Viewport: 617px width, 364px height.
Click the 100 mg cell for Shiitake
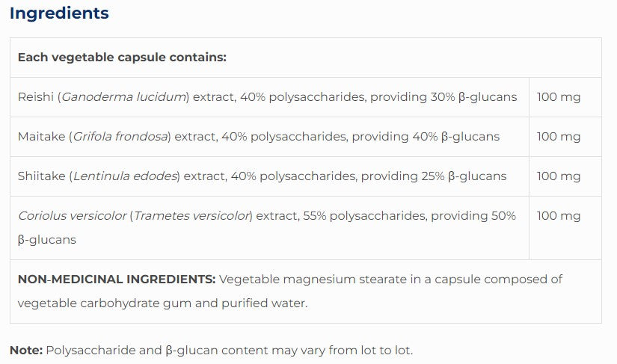point(559,176)
